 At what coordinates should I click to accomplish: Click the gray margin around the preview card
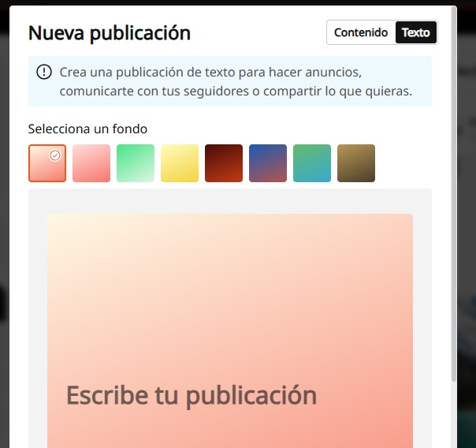pos(37,315)
